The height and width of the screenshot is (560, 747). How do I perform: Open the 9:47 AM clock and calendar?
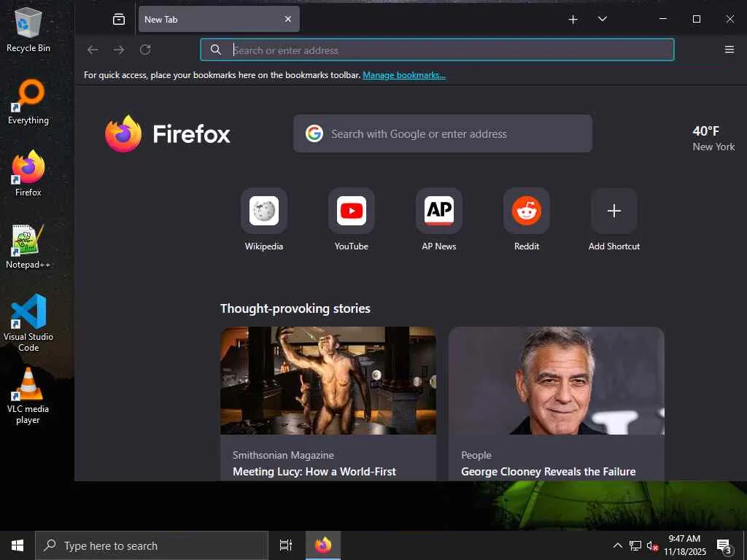(x=684, y=545)
